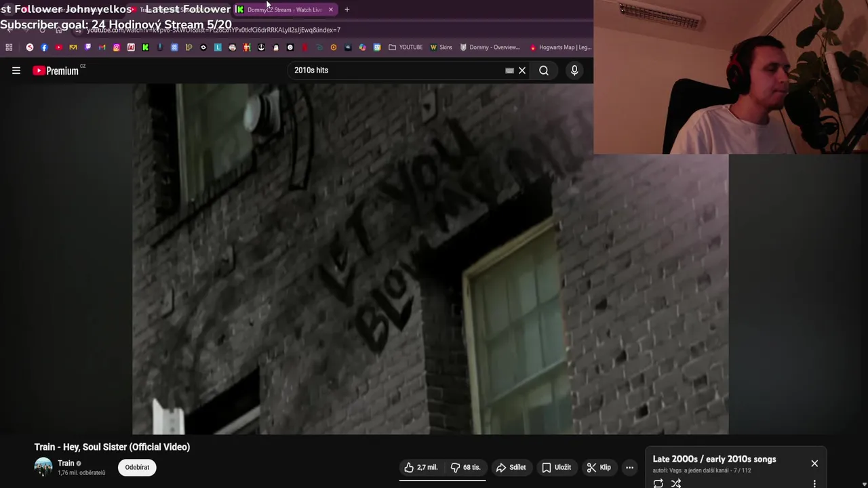Open the Hogwarts Map bookmark
The width and height of the screenshot is (868, 488).
click(560, 47)
